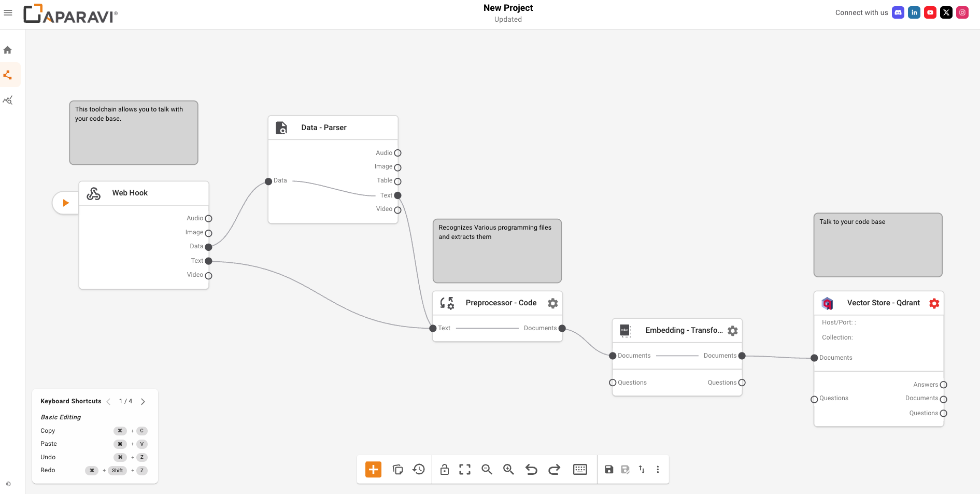Open Home in the left sidebar
The height and width of the screenshot is (494, 980).
click(8, 50)
